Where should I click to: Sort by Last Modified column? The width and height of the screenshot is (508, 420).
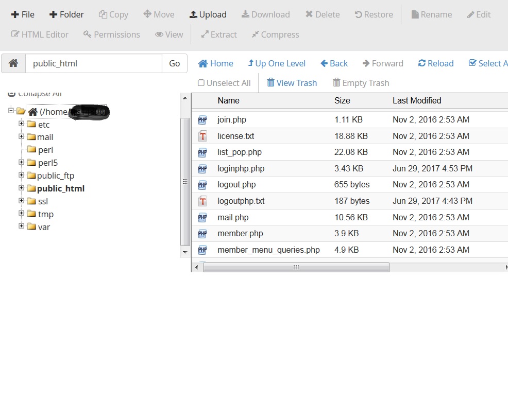(416, 101)
